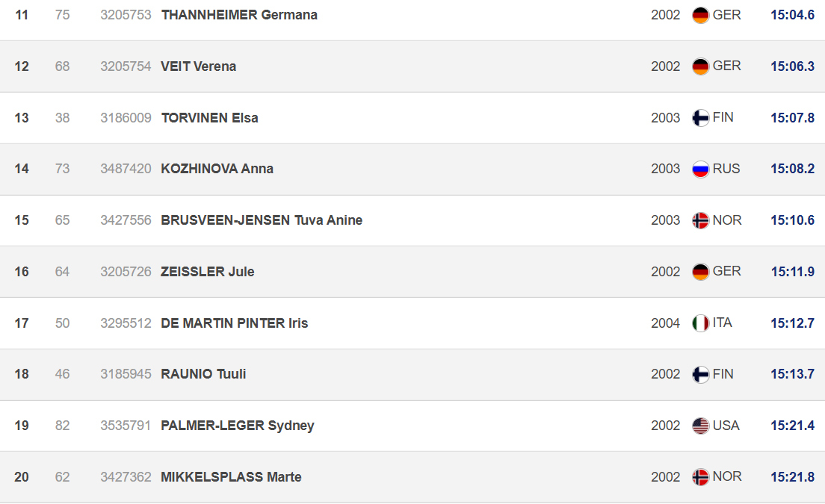
Task: Click the Norwegian flag in BRUSVEEN-JENSEN's row
Action: (700, 221)
